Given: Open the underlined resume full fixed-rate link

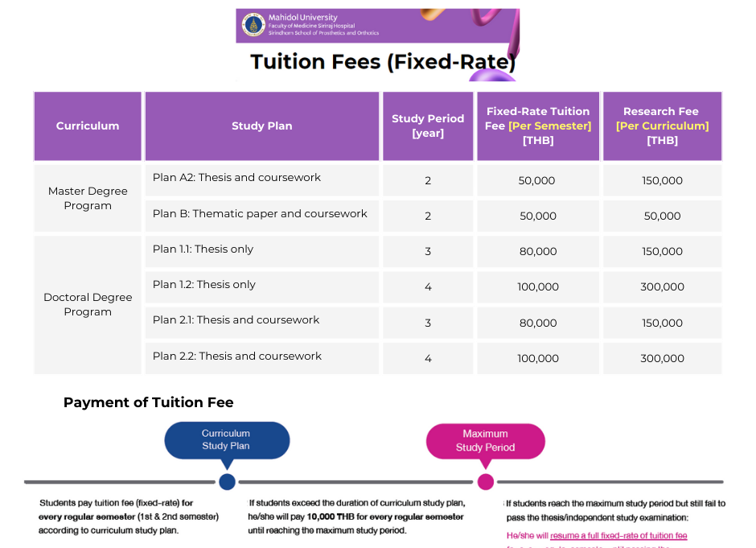Looking at the screenshot, I should point(618,535).
